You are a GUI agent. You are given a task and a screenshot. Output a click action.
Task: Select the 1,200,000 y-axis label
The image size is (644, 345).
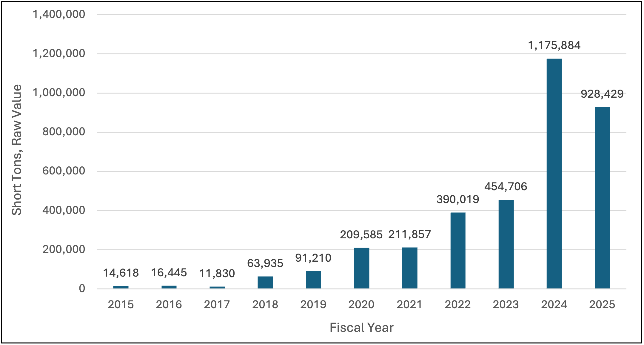tap(59, 54)
